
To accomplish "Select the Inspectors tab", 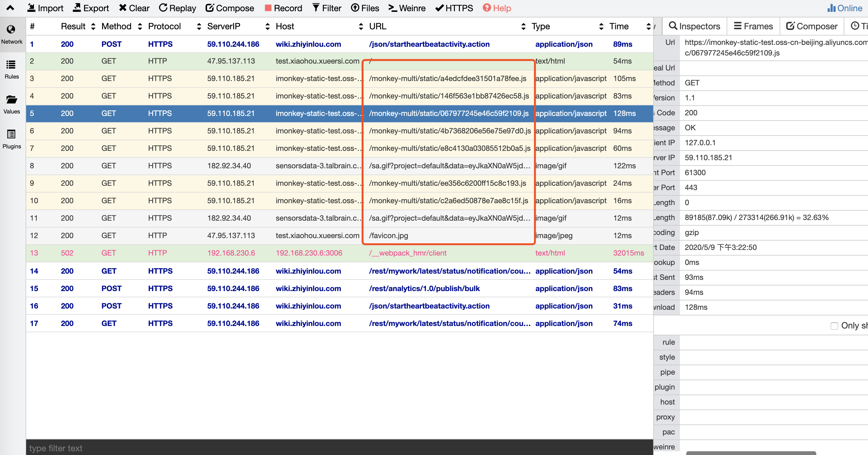I will point(695,26).
